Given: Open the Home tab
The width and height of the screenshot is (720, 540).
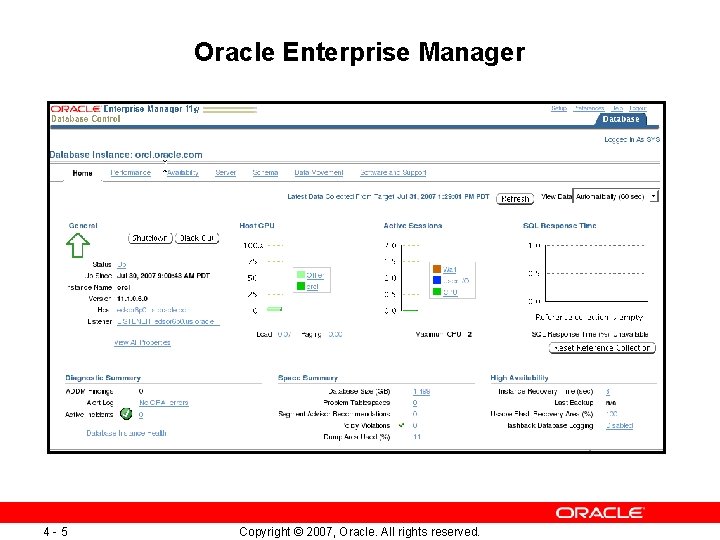Looking at the screenshot, I should tap(82, 173).
